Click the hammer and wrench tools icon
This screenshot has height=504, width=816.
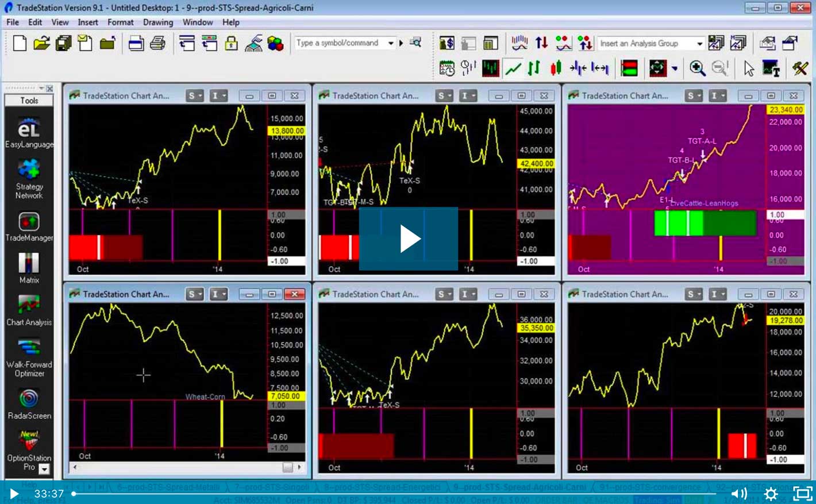pos(799,68)
